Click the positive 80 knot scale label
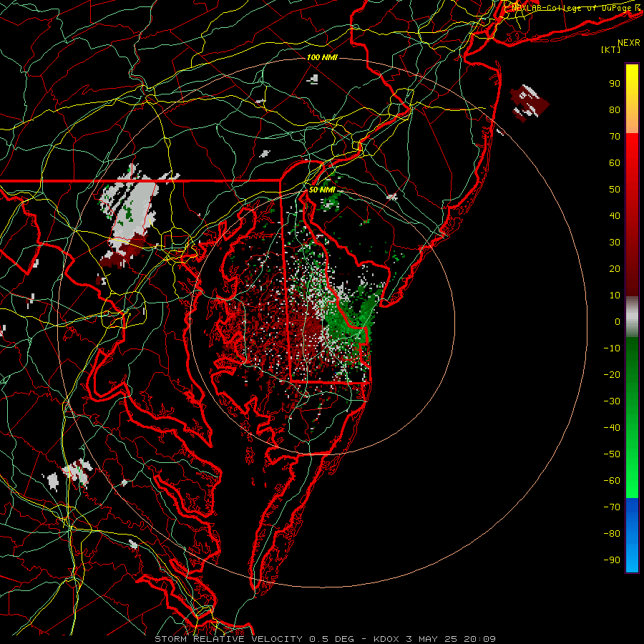 pos(615,109)
